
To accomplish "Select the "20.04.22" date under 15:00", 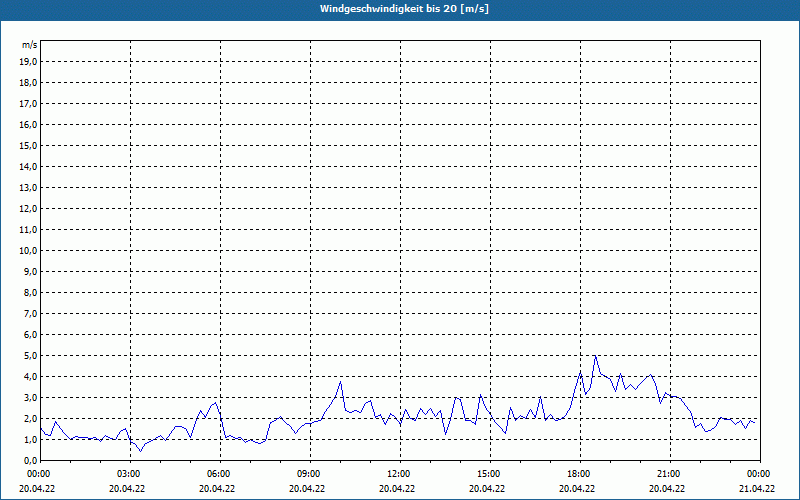I will coord(487,489).
